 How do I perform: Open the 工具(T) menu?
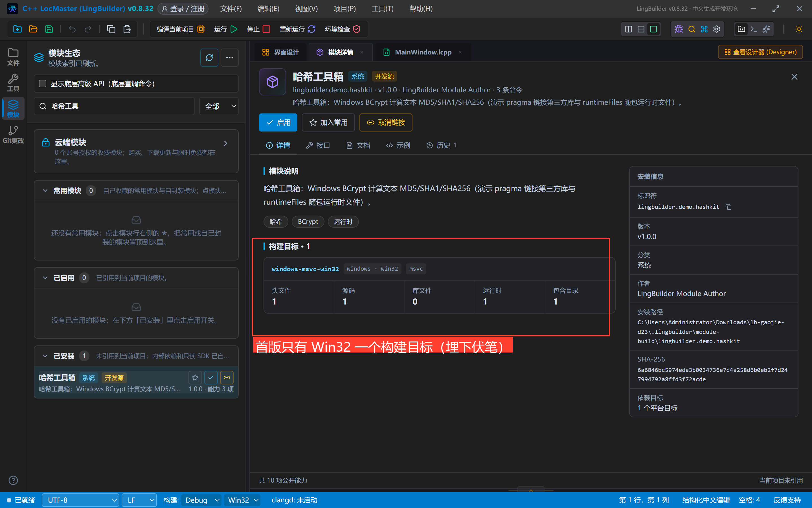click(383, 9)
